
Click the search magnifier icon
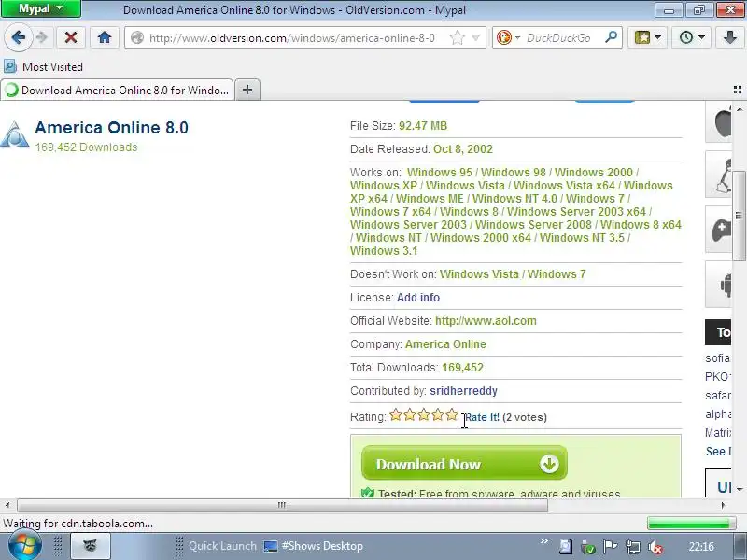(611, 37)
